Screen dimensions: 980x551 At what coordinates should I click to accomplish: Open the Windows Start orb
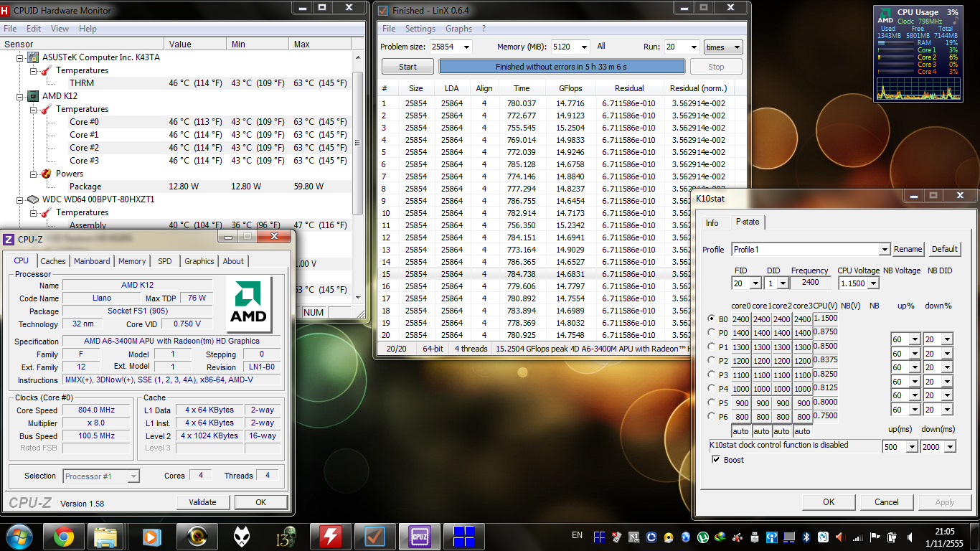[19, 536]
